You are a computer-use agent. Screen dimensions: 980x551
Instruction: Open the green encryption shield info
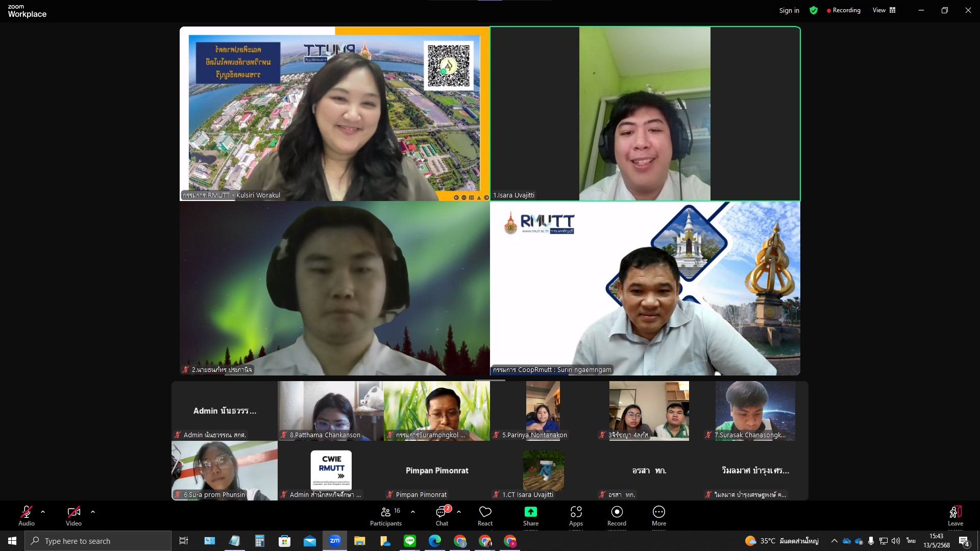(x=814, y=10)
